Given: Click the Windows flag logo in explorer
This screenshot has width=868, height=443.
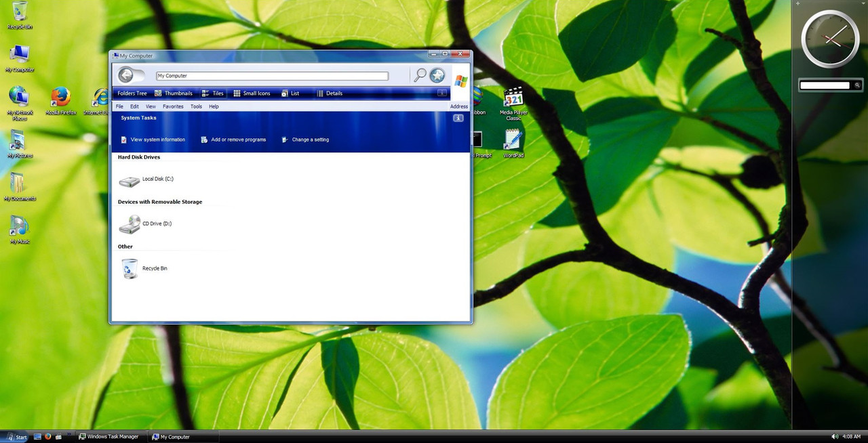Looking at the screenshot, I should coord(461,81).
